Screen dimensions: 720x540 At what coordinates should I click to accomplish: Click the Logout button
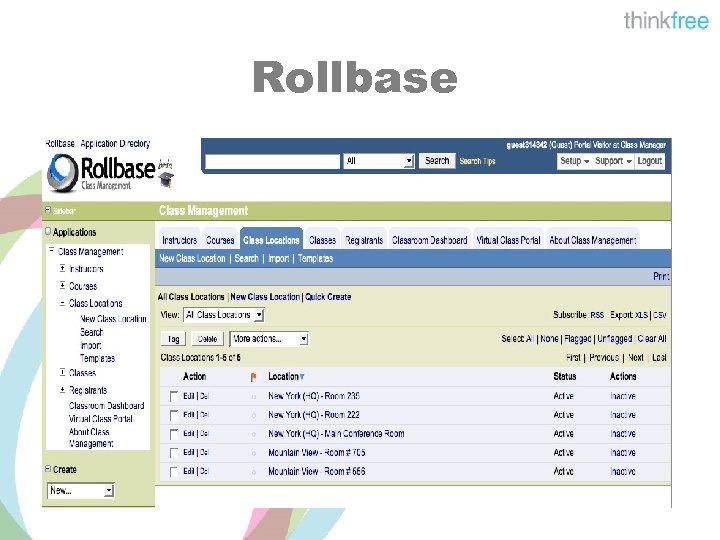[x=649, y=161]
